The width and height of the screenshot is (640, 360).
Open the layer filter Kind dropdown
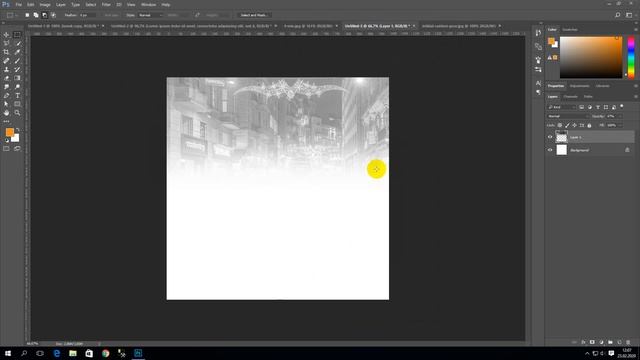tap(562, 107)
